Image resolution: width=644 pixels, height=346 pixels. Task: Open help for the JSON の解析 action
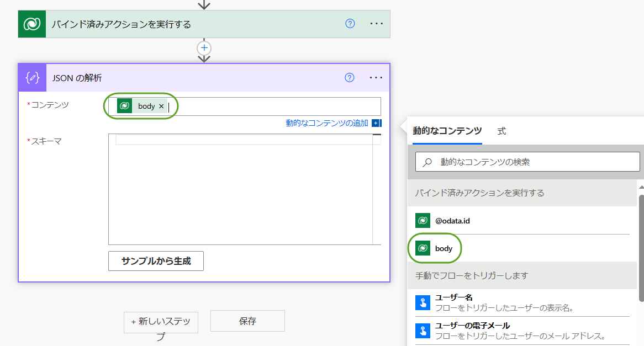coord(350,78)
